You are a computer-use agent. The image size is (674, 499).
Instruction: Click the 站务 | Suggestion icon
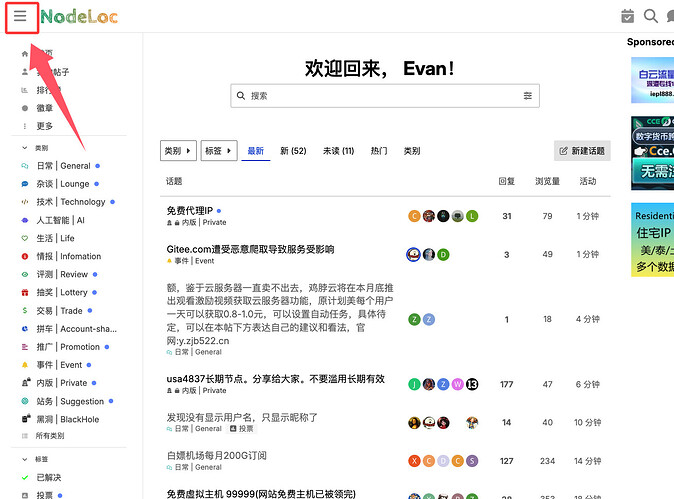click(x=25, y=401)
